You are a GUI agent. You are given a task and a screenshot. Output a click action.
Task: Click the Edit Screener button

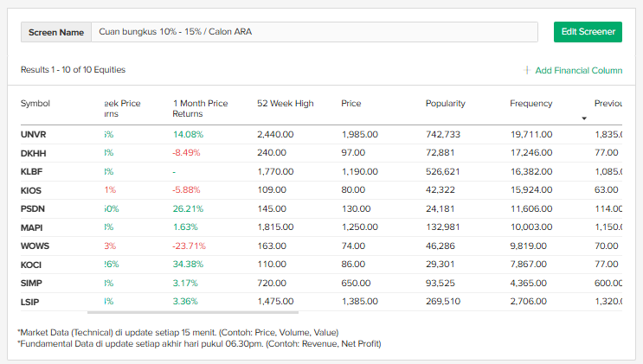click(x=588, y=32)
